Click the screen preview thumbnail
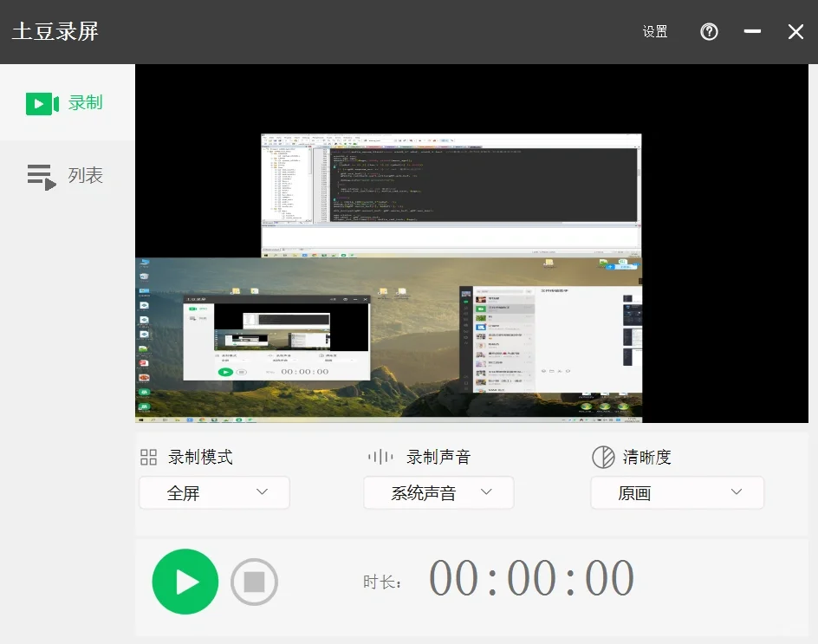Viewport: 818px width, 644px height. (471, 244)
